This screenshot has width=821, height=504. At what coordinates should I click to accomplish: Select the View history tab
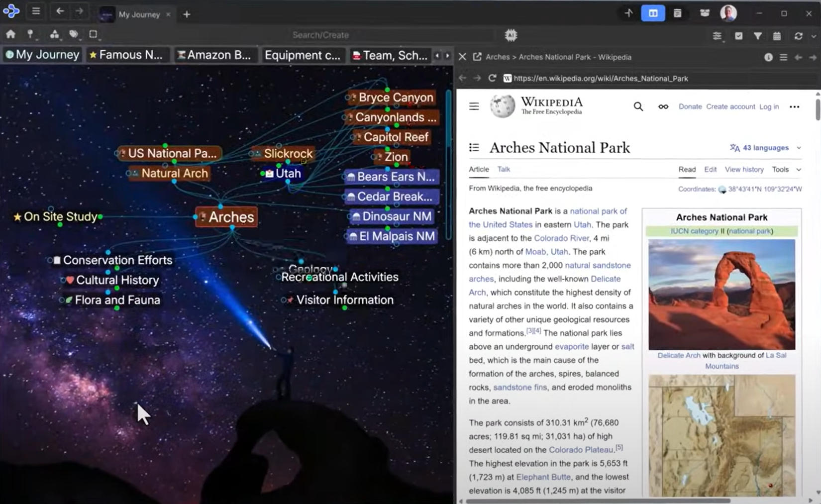coord(744,170)
